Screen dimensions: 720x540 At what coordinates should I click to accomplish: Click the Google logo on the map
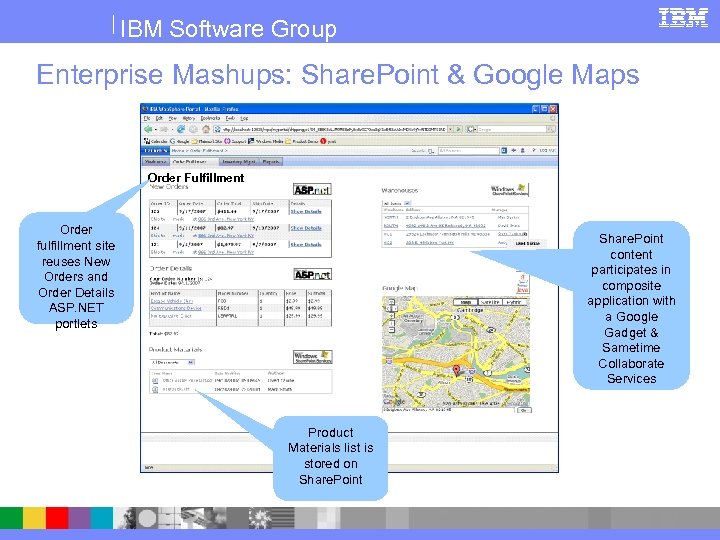pyautogui.click(x=394, y=401)
